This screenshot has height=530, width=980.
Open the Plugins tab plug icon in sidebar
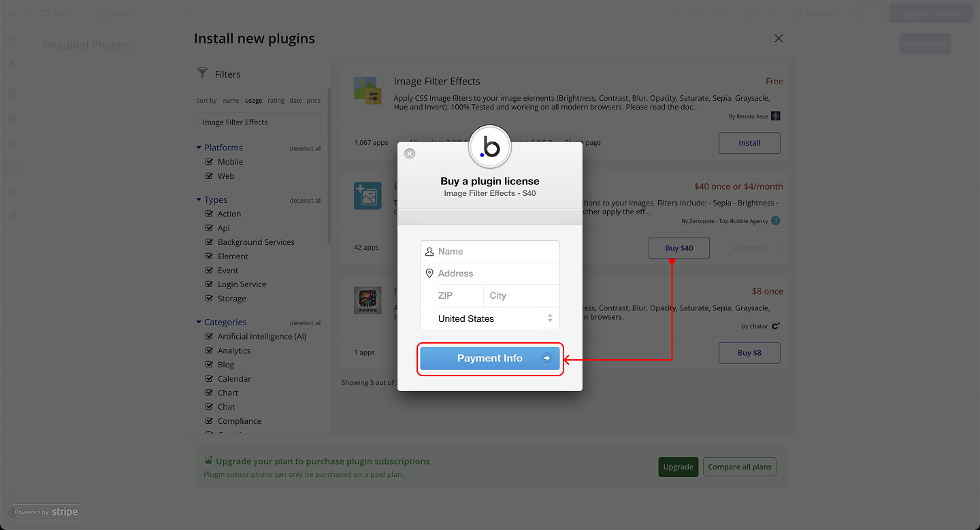point(13,167)
